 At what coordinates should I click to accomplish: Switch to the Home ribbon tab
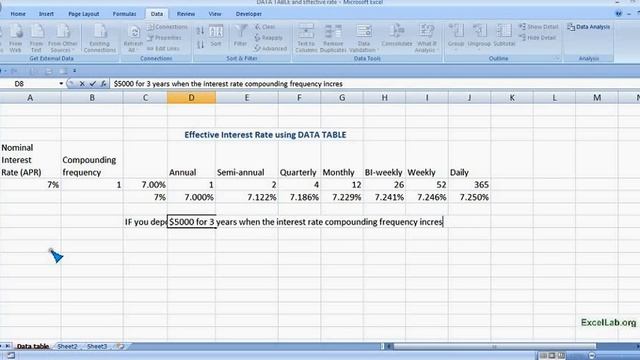click(18, 14)
